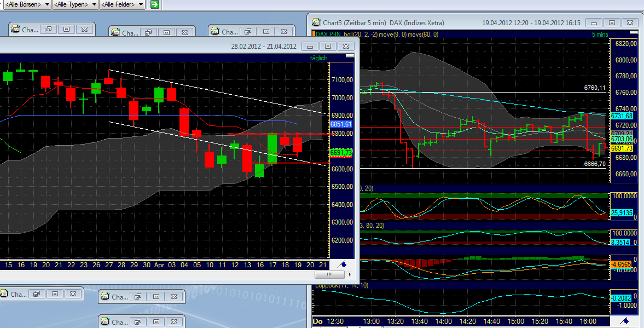Image resolution: width=644 pixels, height=328 pixels.
Task: Click the 14:00 time axis label
Action: [x=443, y=321]
